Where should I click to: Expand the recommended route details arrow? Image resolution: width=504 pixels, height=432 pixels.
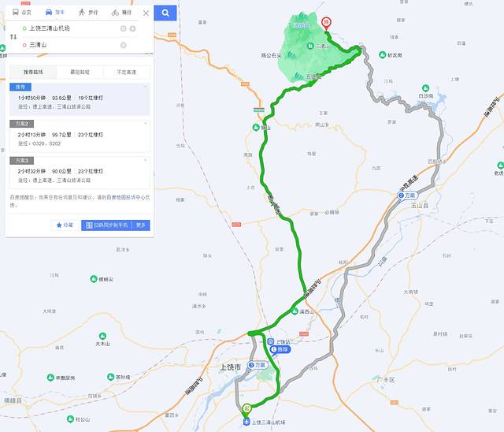click(145, 87)
